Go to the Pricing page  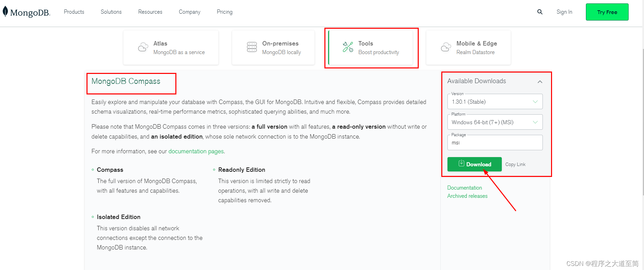225,12
